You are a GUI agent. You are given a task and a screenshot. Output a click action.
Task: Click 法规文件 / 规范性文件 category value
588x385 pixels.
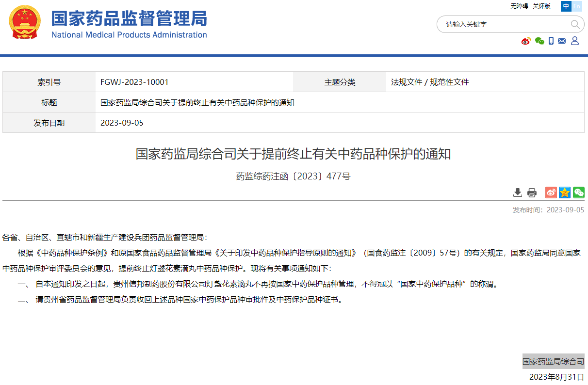click(430, 82)
